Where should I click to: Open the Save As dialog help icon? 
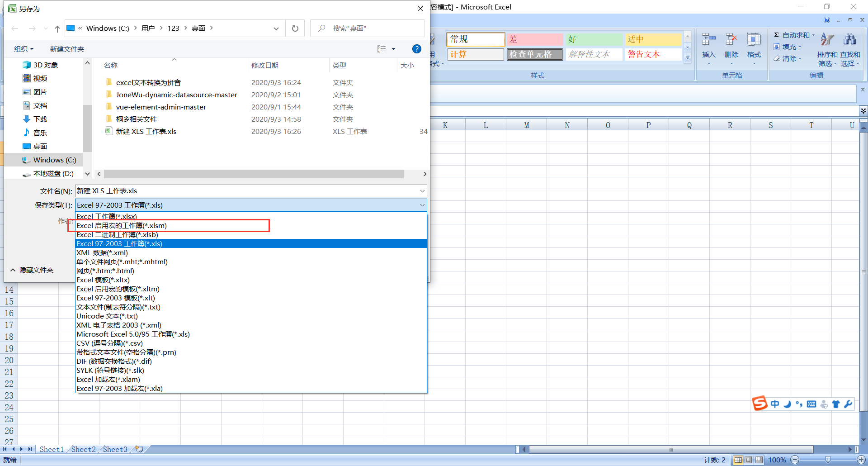(x=417, y=49)
